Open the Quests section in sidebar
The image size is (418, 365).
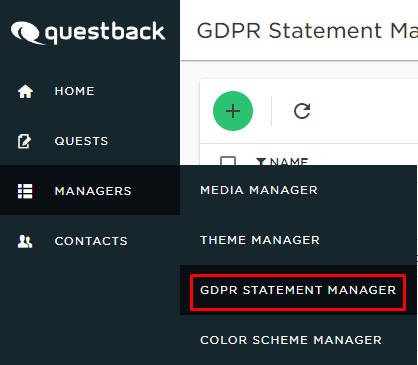coord(90,141)
